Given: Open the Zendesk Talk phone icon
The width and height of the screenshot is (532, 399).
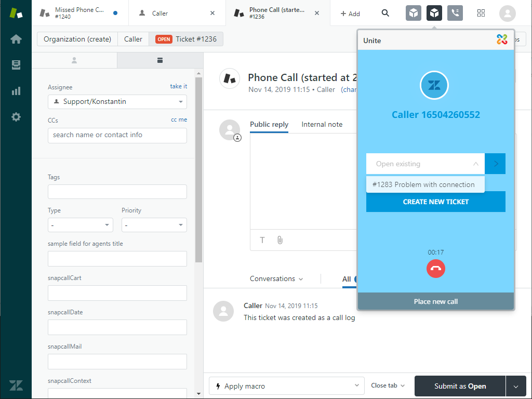Looking at the screenshot, I should (x=455, y=14).
